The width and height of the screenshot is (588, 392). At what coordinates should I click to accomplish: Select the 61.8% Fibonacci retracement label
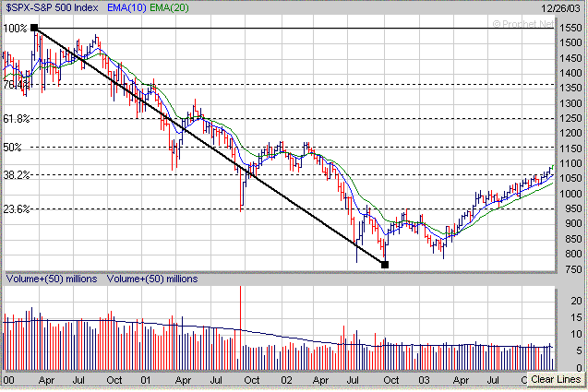click(x=18, y=119)
